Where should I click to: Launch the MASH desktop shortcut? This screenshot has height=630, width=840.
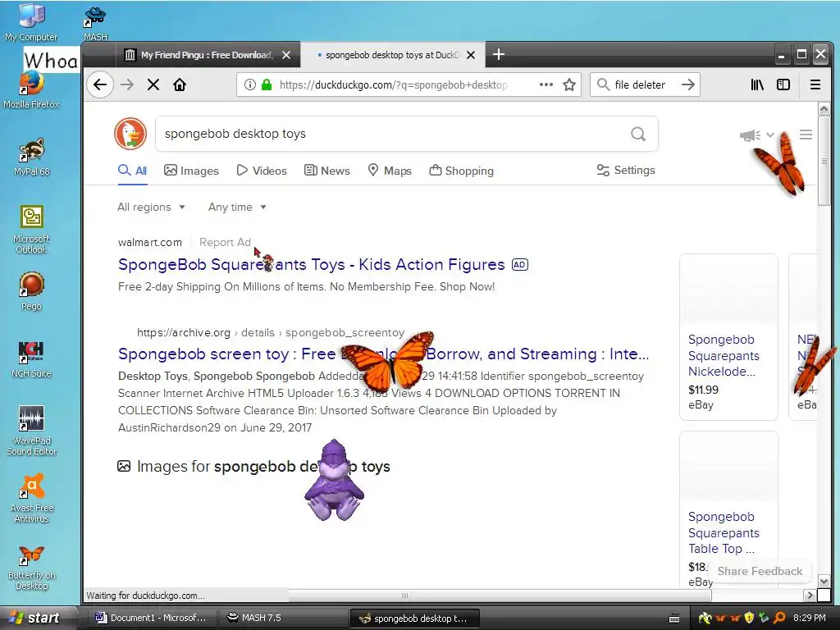click(95, 22)
